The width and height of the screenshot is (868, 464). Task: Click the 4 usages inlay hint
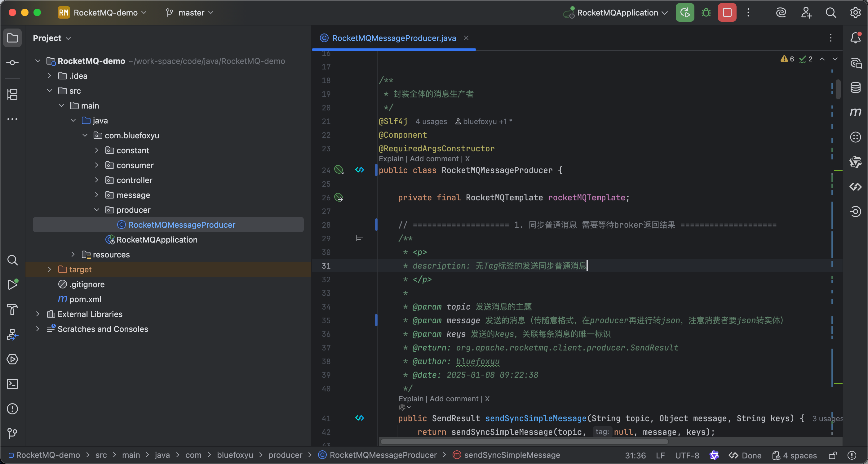[x=431, y=121]
